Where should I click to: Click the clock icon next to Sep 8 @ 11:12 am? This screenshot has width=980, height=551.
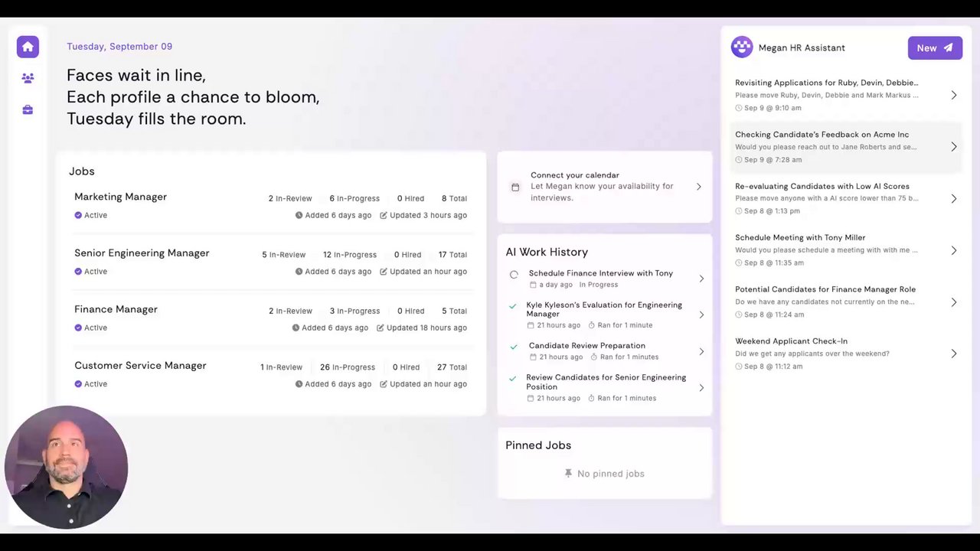point(739,367)
